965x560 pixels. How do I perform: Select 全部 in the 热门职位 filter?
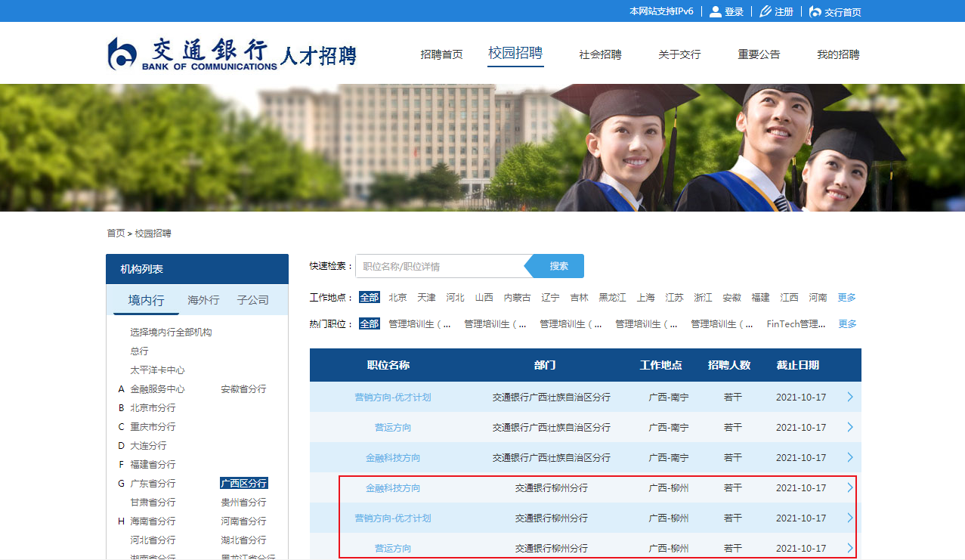[x=370, y=324]
